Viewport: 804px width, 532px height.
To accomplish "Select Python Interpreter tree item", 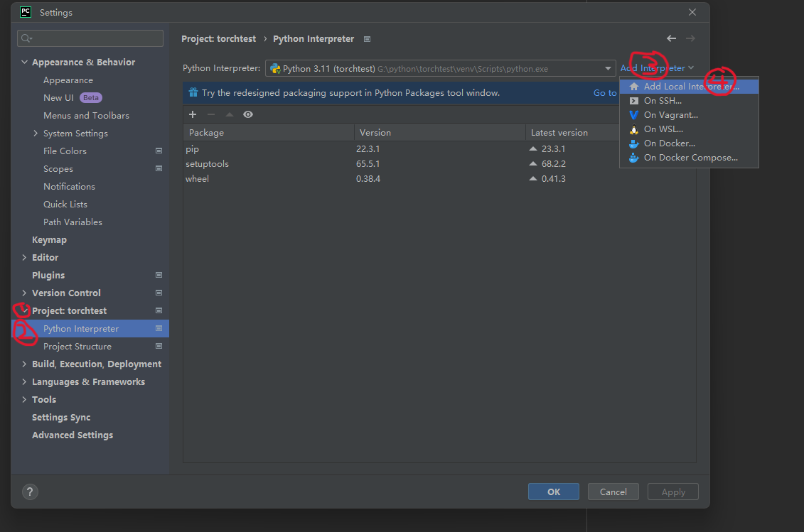I will pyautogui.click(x=90, y=329).
